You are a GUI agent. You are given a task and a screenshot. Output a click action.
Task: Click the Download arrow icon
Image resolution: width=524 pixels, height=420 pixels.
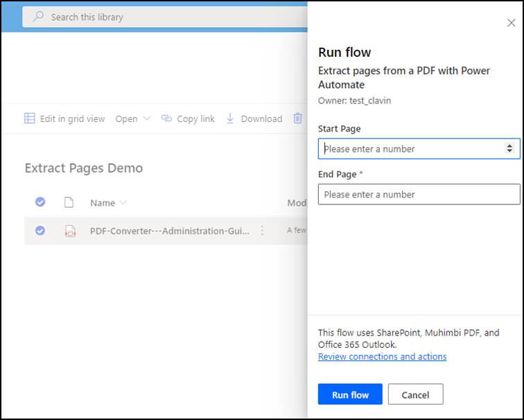click(231, 119)
